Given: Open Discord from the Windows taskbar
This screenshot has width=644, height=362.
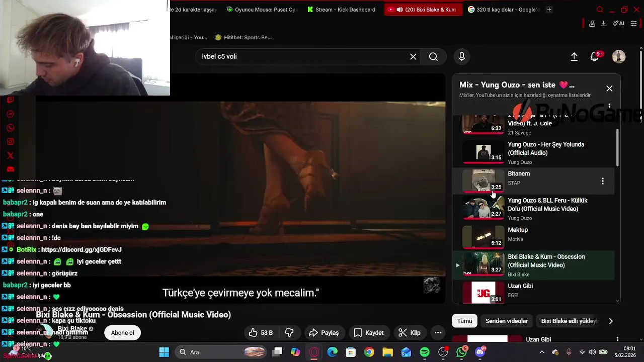Looking at the screenshot, I should 480,352.
